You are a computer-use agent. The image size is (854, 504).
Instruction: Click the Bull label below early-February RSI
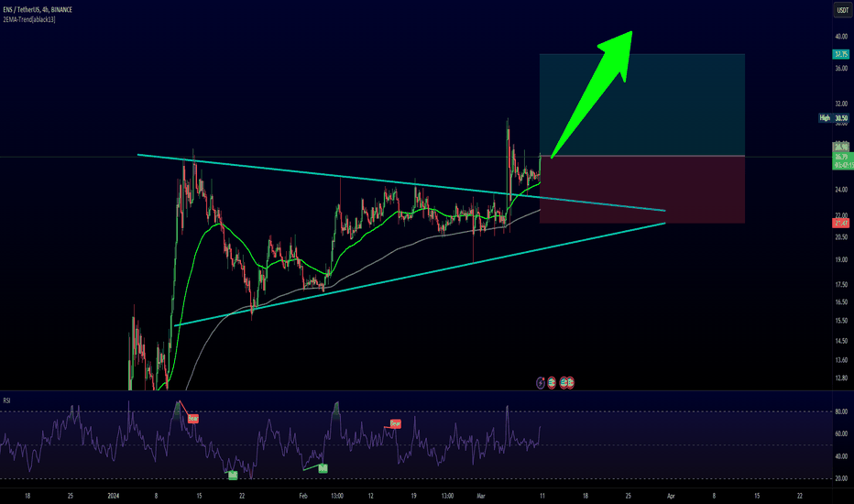[x=323, y=468]
